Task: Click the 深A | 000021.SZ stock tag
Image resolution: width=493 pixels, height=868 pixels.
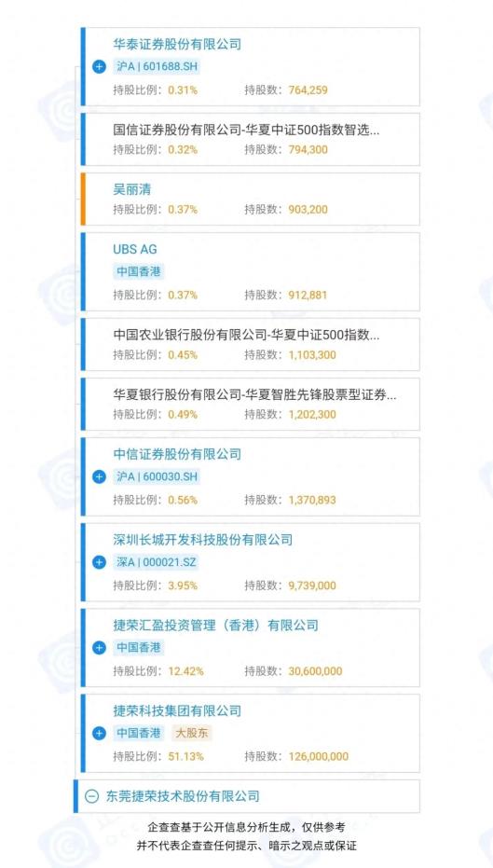Action: [156, 562]
